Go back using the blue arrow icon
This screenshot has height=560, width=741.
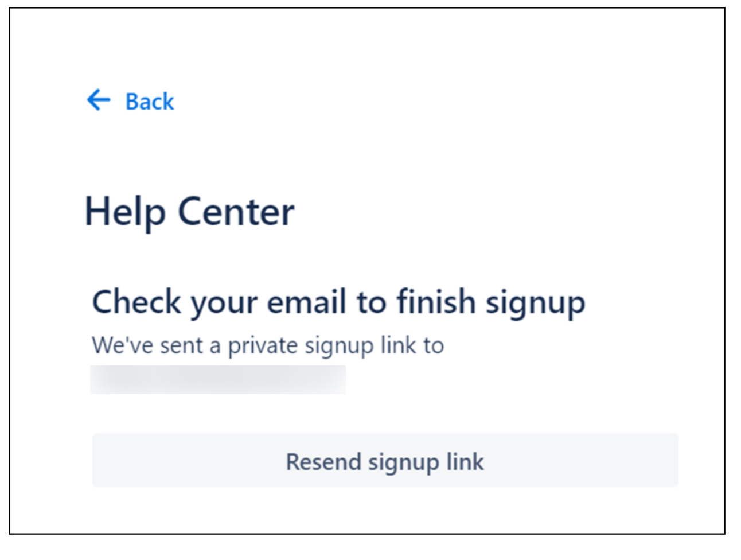click(x=99, y=100)
